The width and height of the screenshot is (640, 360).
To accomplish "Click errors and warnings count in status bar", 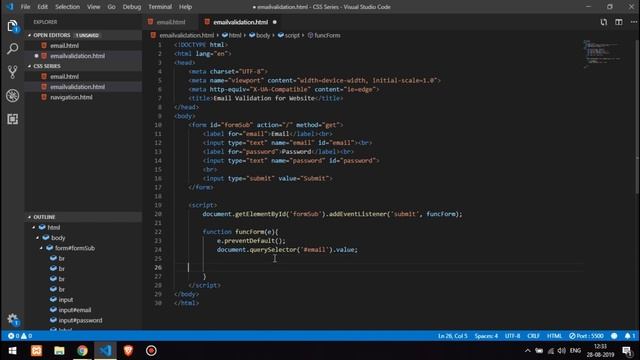I will tap(20, 336).
